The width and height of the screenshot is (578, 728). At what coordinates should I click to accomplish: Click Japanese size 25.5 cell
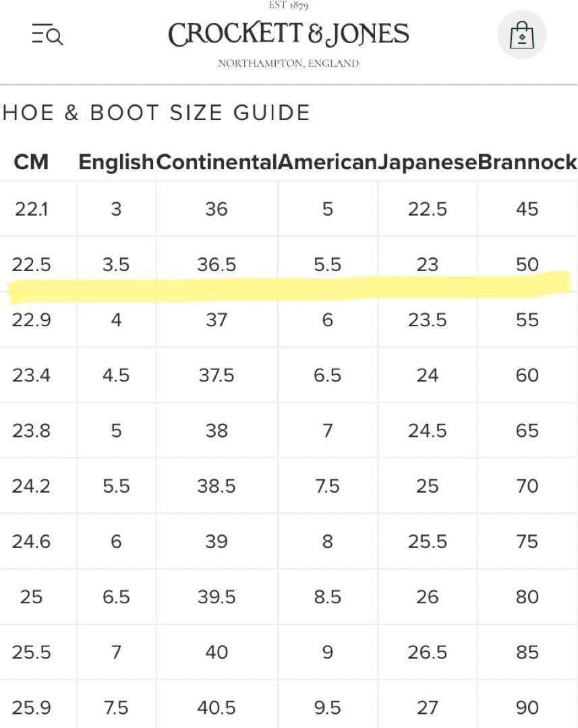point(428,541)
